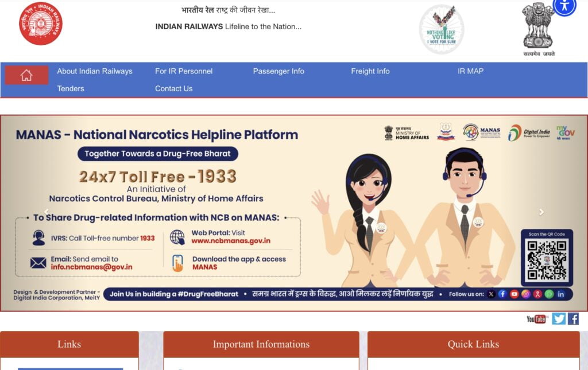This screenshot has width=588, height=370.
Task: Click the Nothing Like Voting emblem
Action: tap(442, 29)
